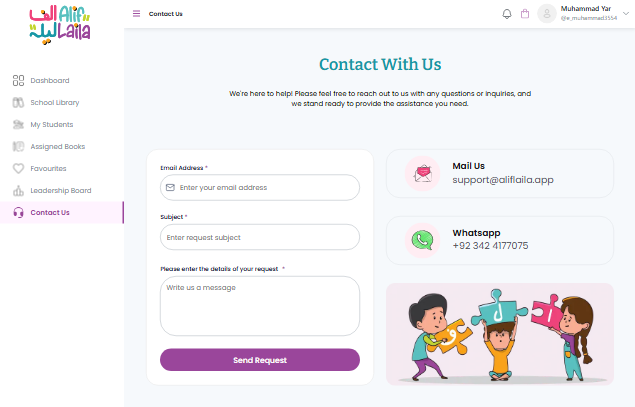635x407 pixels.
Task: Click the Dashboard grid icon
Action: [18, 81]
